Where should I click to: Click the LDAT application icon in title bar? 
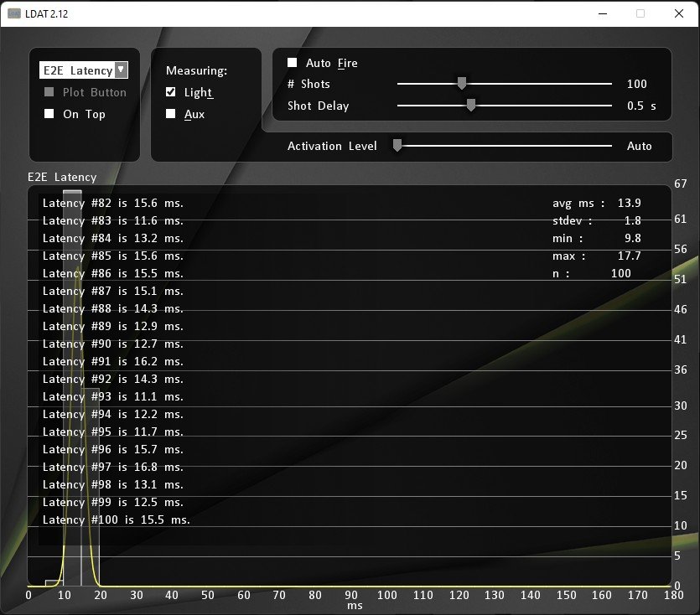point(12,13)
